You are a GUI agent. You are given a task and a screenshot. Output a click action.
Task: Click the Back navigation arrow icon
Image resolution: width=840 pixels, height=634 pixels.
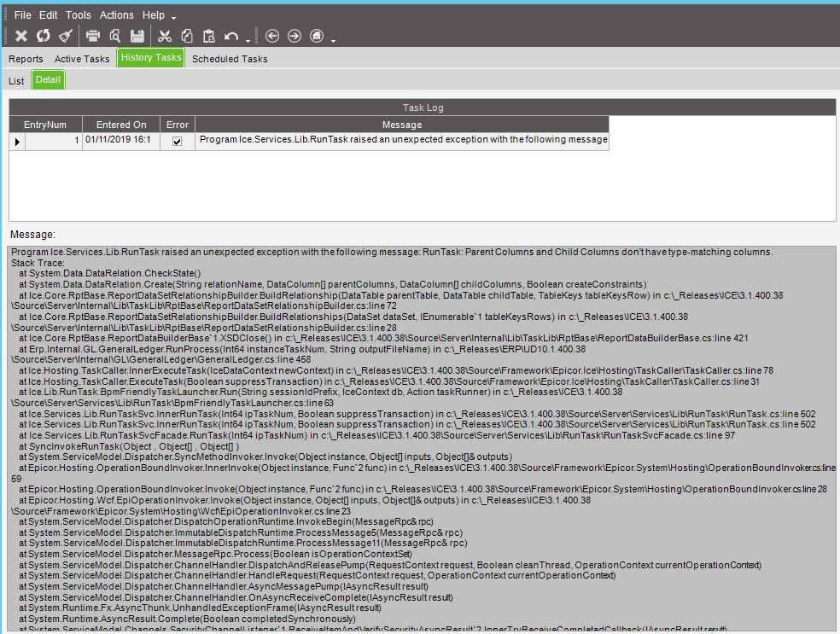click(x=272, y=36)
